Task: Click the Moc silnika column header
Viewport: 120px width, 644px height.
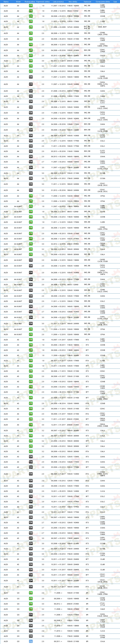Action: pyautogui.click(x=73, y=2)
